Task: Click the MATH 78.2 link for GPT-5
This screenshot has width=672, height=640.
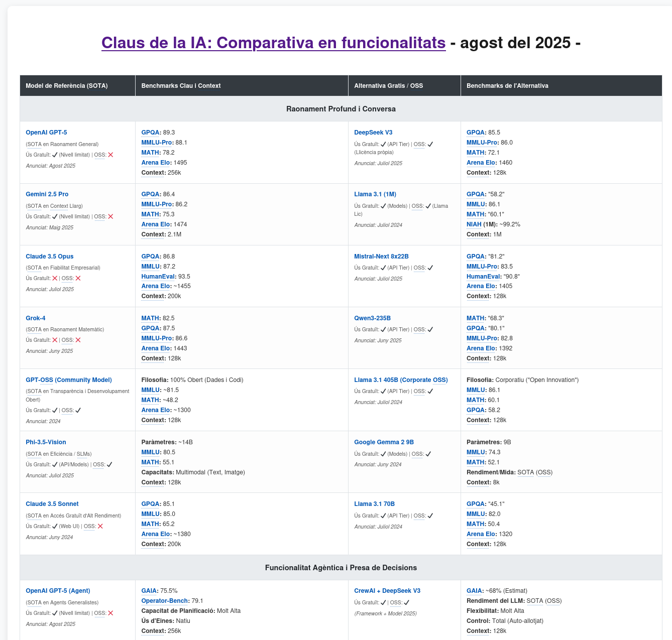Action: click(150, 153)
